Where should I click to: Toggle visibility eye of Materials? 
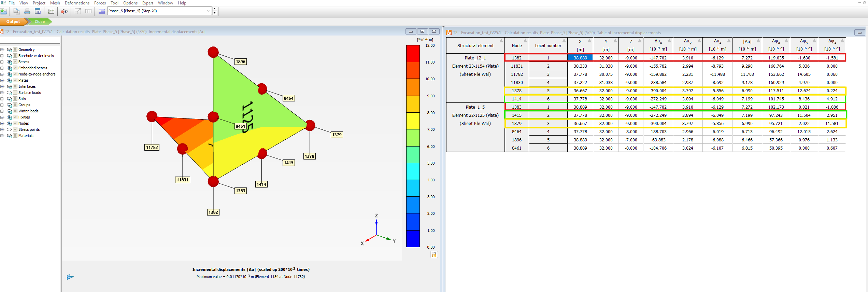[x=9, y=136]
